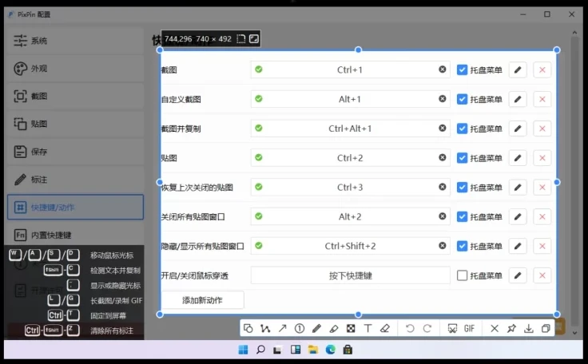Select the eraser tool in annotation toolbar
The image size is (588, 364).
click(x=385, y=329)
